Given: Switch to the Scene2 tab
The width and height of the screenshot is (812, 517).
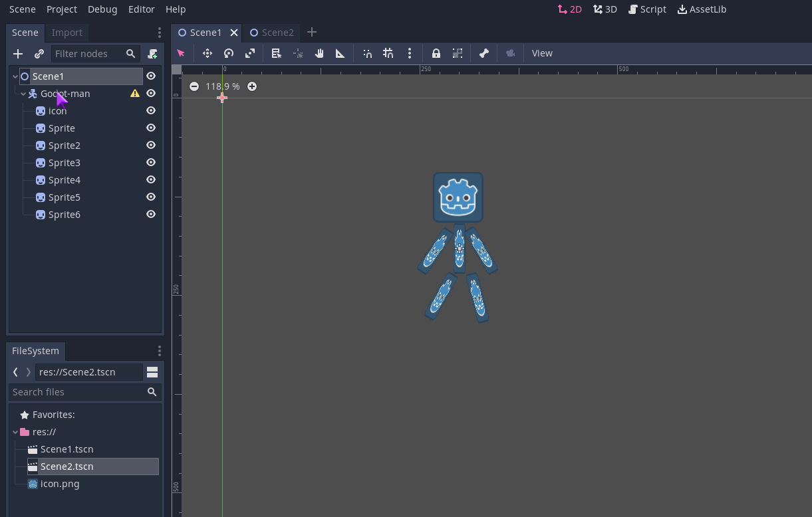Looking at the screenshot, I should click(272, 33).
